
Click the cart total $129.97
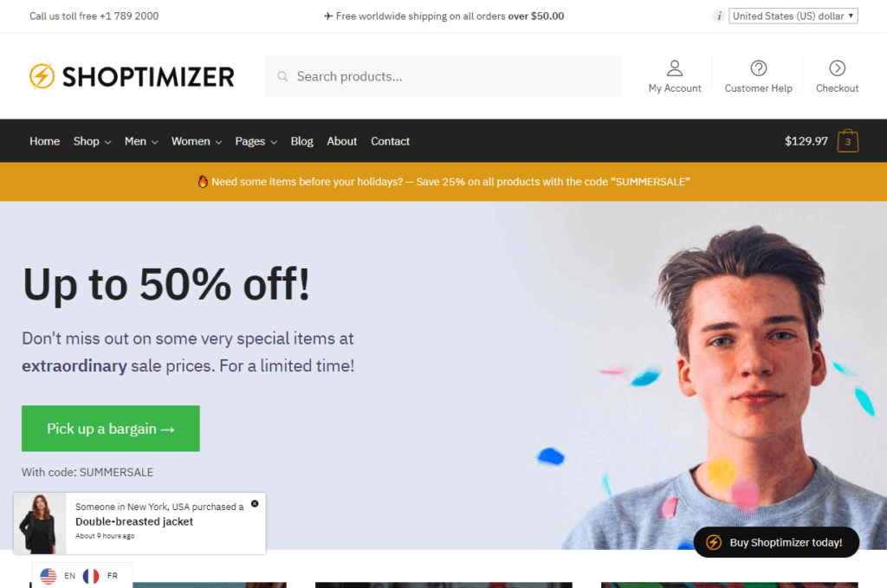(x=806, y=141)
